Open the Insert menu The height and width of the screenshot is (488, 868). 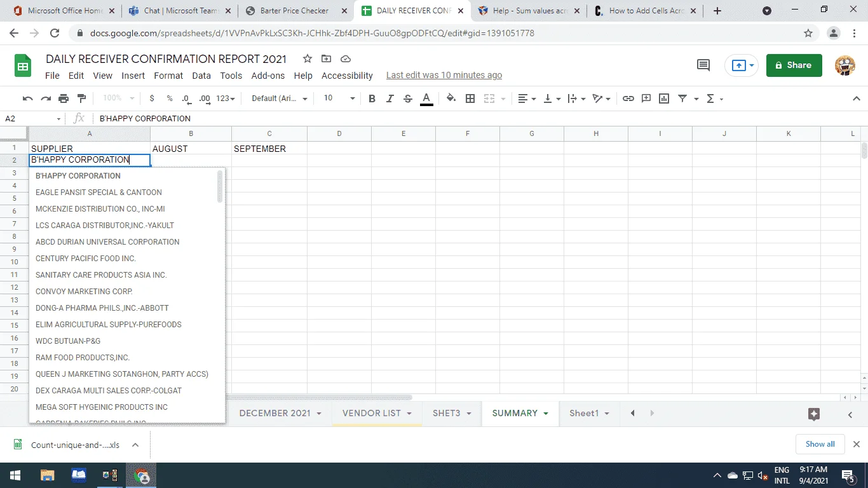click(133, 76)
